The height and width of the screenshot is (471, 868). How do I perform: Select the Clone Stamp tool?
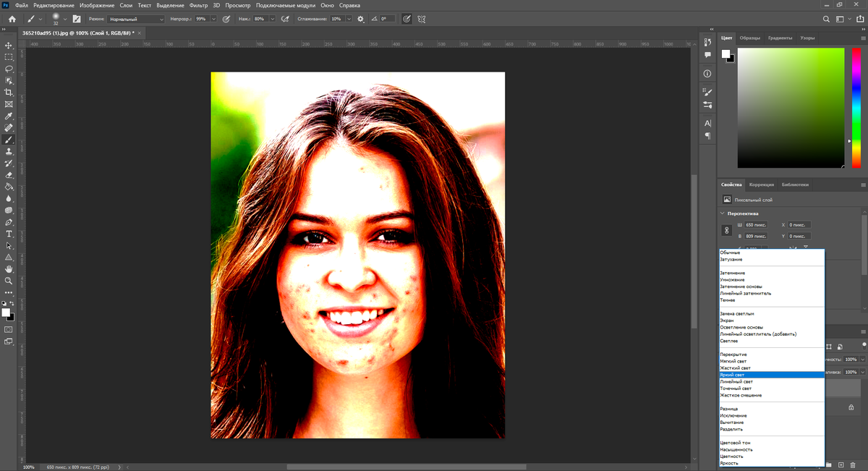(9, 152)
